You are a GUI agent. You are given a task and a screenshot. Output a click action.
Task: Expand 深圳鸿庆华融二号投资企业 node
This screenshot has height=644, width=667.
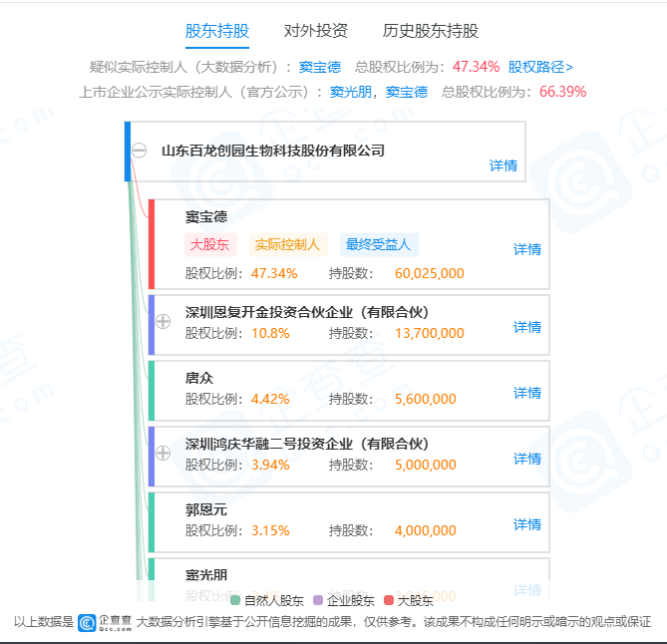point(163,453)
